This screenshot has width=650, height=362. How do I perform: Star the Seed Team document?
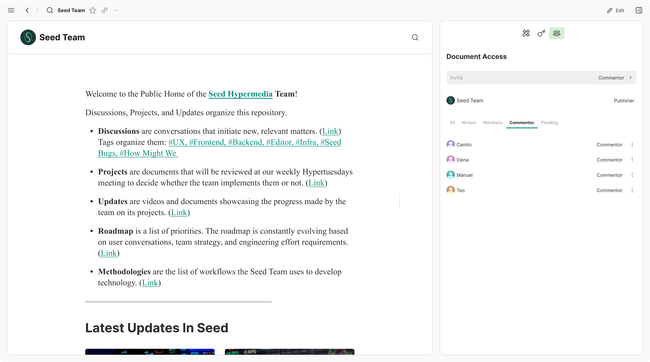coord(93,10)
